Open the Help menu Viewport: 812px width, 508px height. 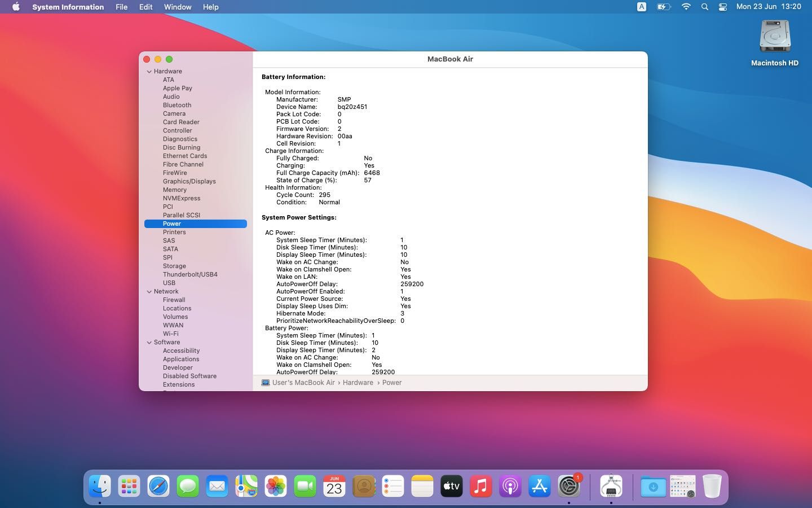[x=210, y=7]
